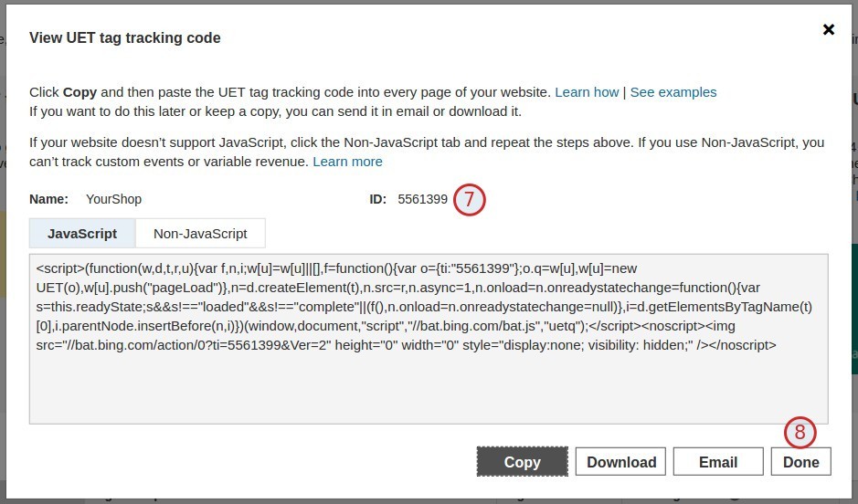Click the red circled number 7 marker
This screenshot has width=858, height=504.
tap(469, 199)
